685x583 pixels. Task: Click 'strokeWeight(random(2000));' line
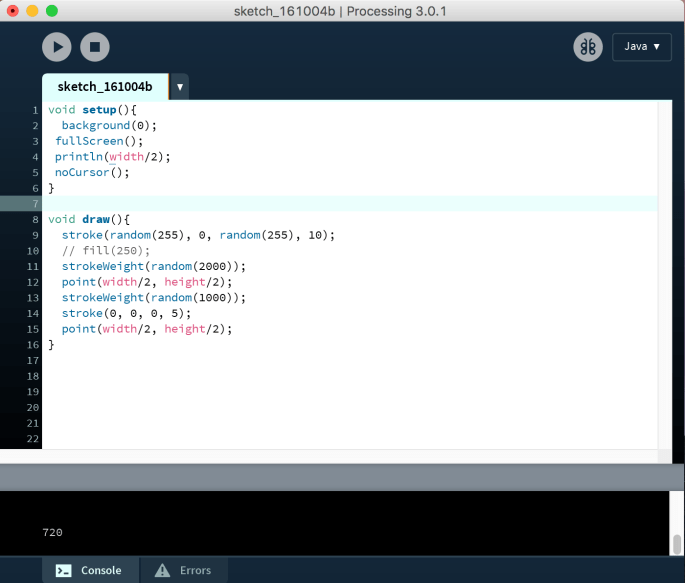click(x=153, y=266)
